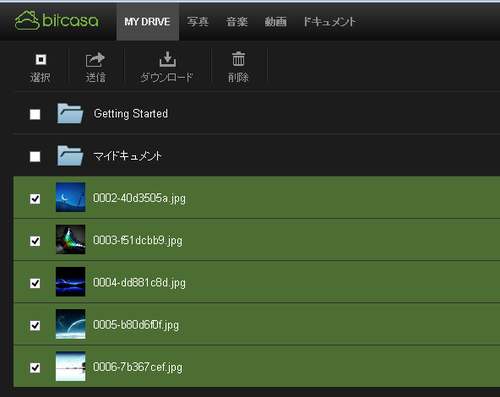Open the マイドキュメント folder icon
The width and height of the screenshot is (500, 397).
tap(70, 156)
